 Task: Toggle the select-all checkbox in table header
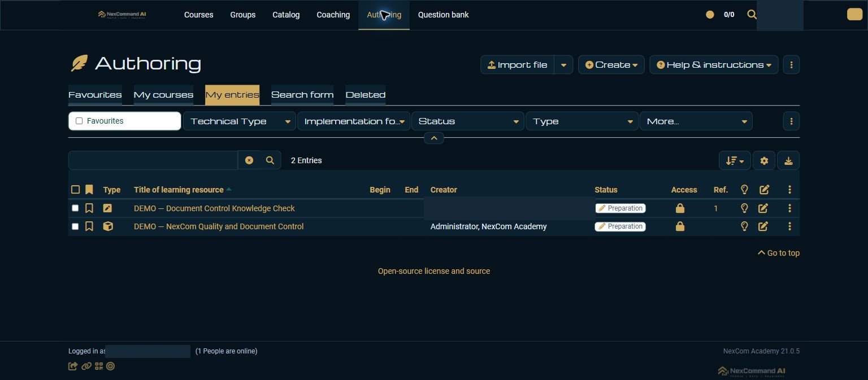pos(75,190)
